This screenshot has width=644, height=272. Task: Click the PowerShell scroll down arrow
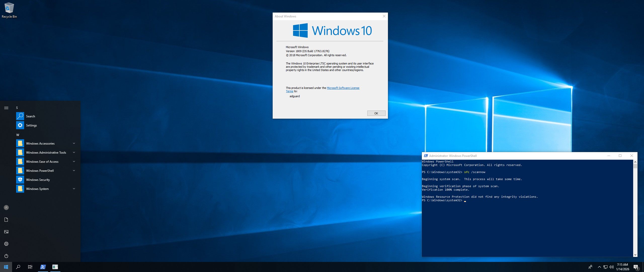(635, 255)
